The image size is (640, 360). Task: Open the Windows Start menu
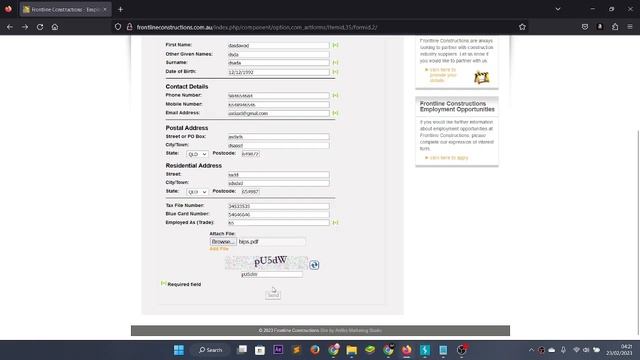coord(179,350)
